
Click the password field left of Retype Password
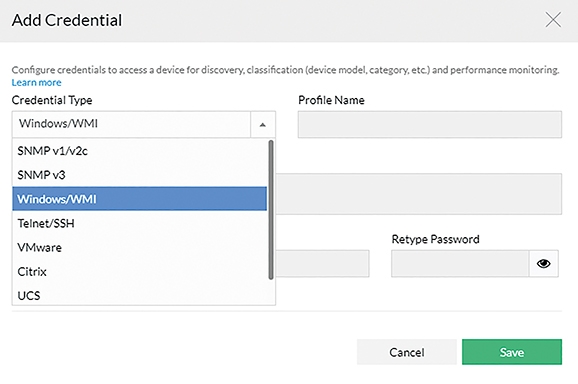pyautogui.click(x=323, y=263)
